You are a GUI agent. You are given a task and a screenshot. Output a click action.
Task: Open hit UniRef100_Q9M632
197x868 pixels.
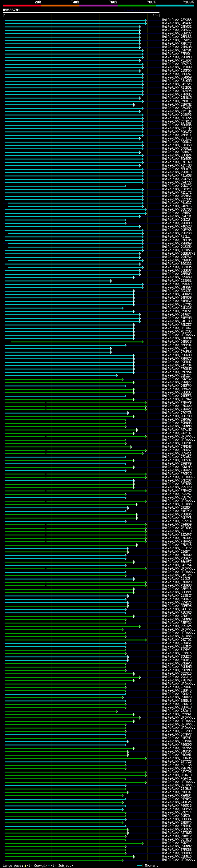[177, 26]
